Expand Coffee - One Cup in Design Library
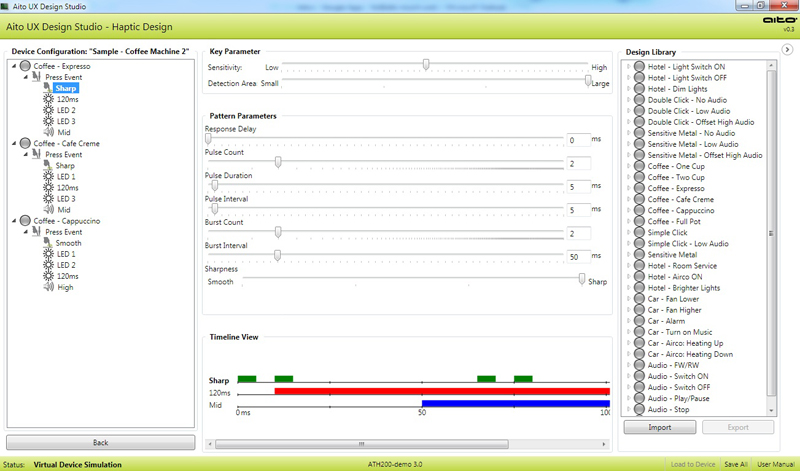 (x=628, y=166)
